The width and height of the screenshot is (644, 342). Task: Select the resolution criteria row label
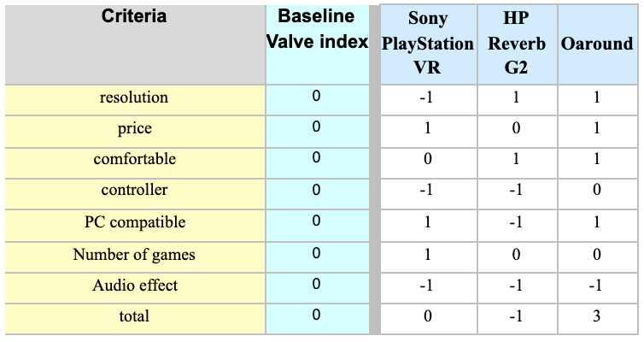135,100
